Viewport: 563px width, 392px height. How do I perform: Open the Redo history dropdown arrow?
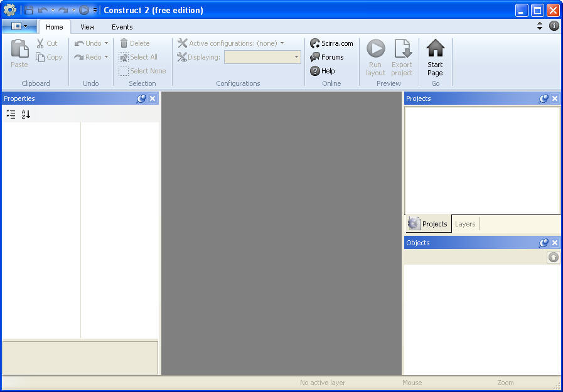click(106, 57)
